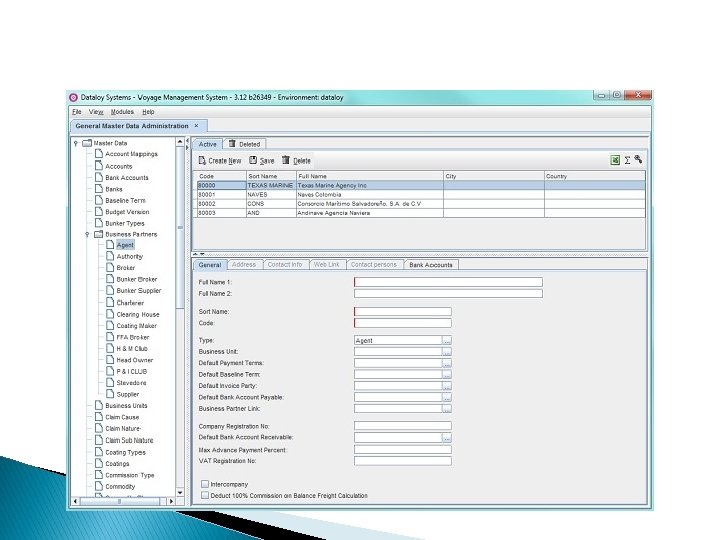This screenshot has height=540, width=720.
Task: Click the Full Name 1 input field
Action: (448, 282)
